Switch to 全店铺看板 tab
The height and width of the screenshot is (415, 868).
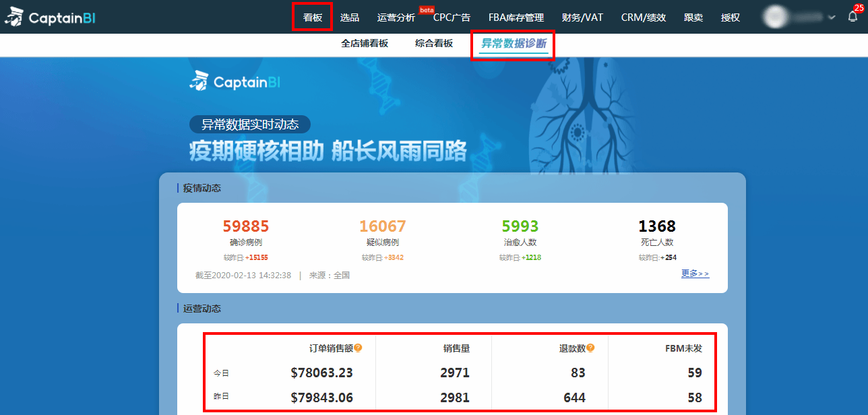pos(365,43)
